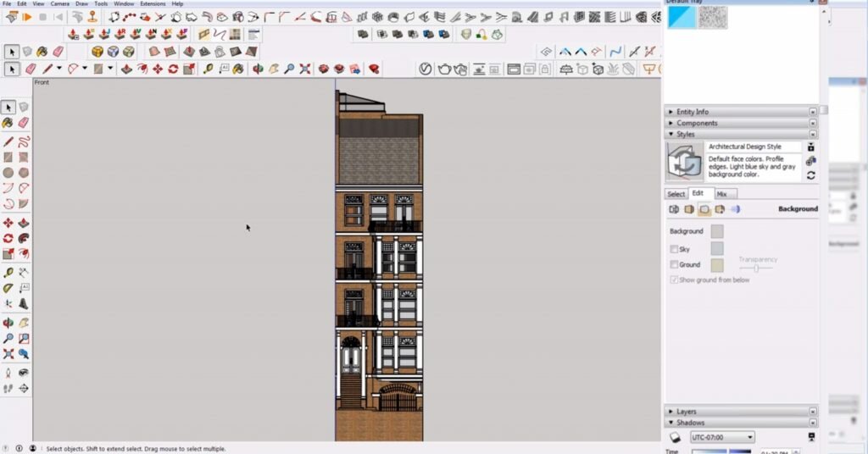This screenshot has width=868, height=454.
Task: Select the Move tool in left toolbar
Action: click(x=8, y=223)
